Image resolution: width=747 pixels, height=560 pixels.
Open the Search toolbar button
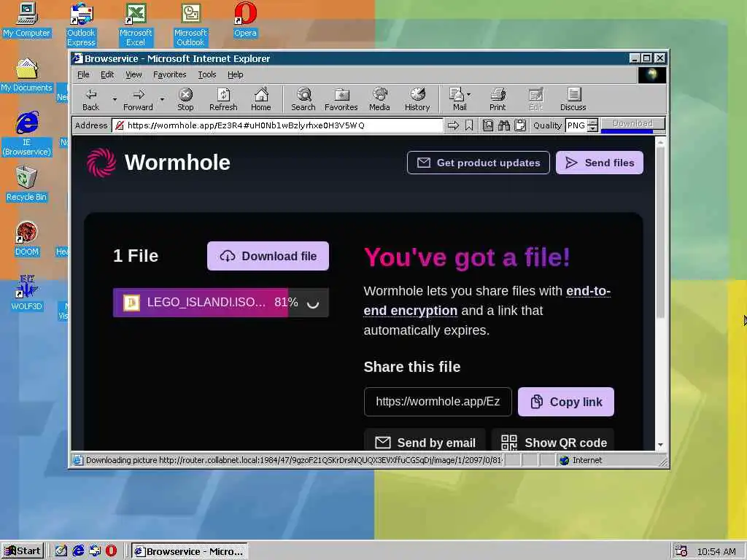(303, 99)
